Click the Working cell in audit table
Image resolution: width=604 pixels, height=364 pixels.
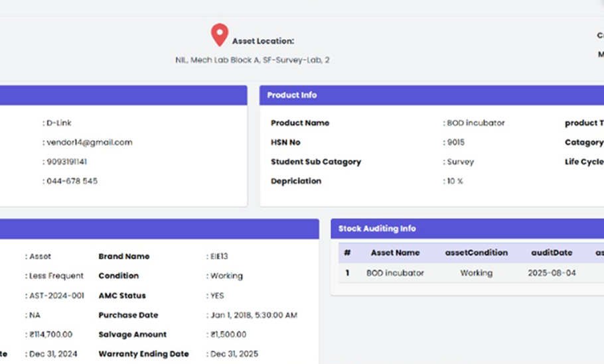(x=476, y=273)
